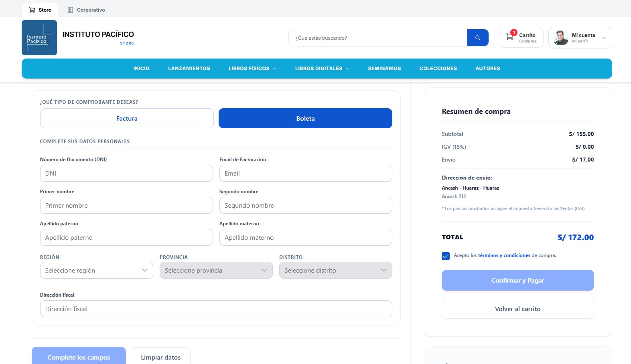The height and width of the screenshot is (364, 631).
Task: Click the Dirección fiscal field
Action: [216, 309]
